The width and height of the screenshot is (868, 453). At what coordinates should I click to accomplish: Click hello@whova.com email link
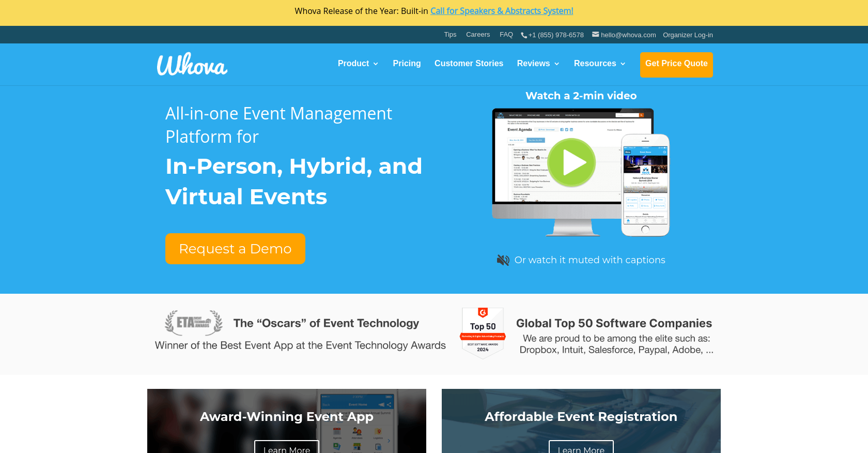[628, 35]
